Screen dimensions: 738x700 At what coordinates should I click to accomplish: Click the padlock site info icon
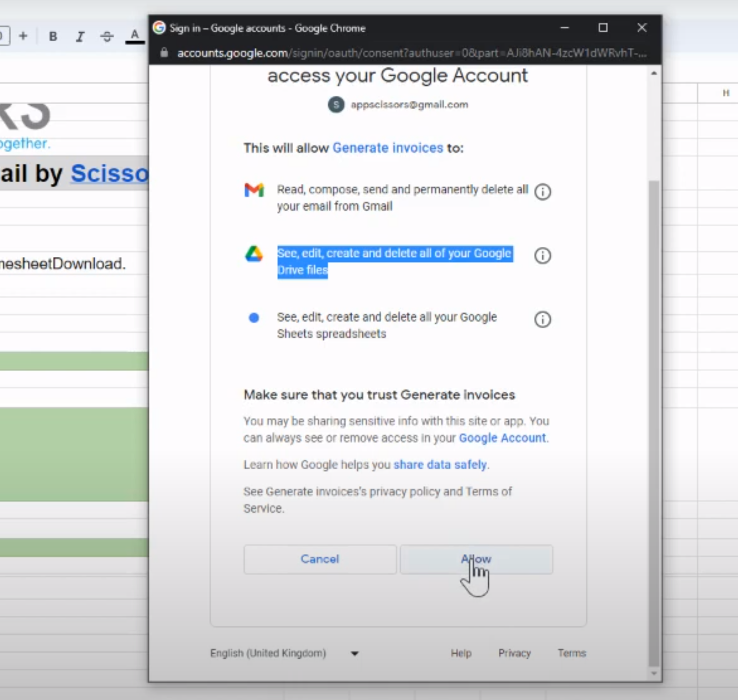(164, 53)
